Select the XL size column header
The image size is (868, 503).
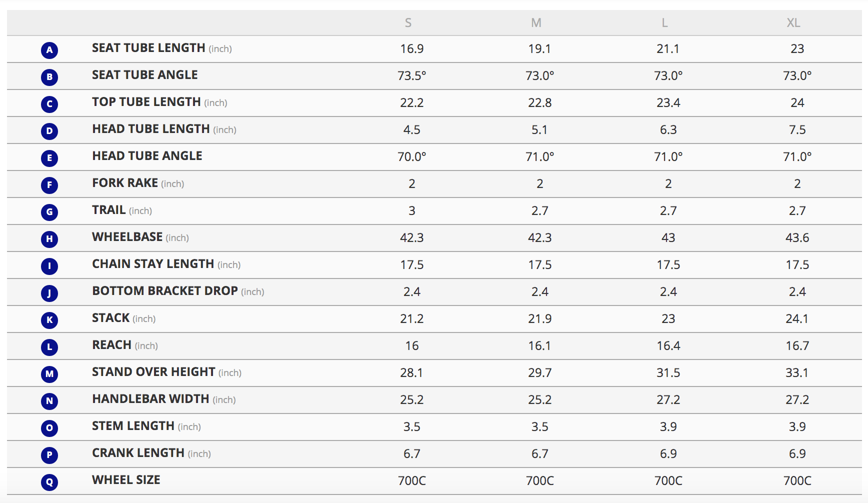793,23
